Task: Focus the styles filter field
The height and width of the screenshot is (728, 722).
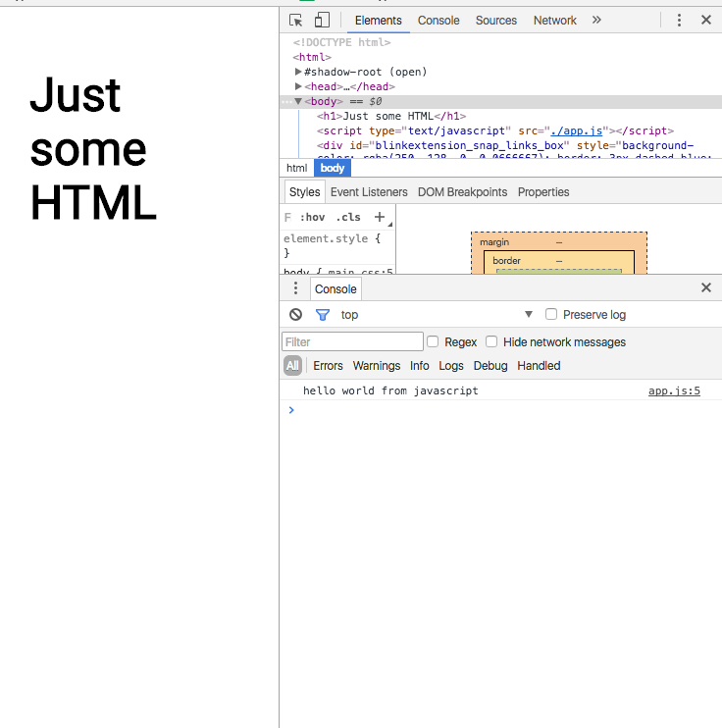Action: pyautogui.click(x=287, y=217)
